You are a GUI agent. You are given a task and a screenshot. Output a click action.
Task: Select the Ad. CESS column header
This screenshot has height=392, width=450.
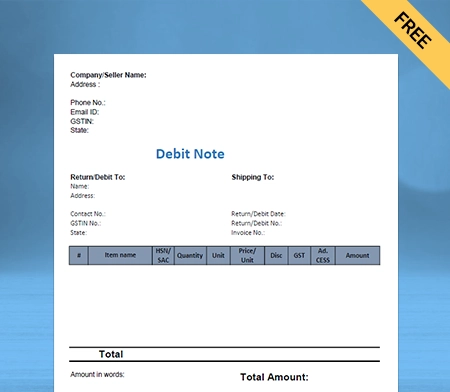click(x=323, y=255)
